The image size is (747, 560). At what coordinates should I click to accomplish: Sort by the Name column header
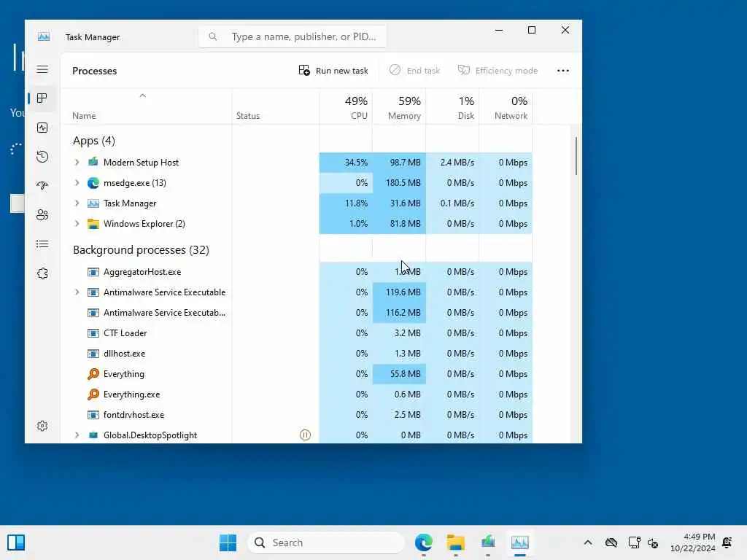(147, 107)
